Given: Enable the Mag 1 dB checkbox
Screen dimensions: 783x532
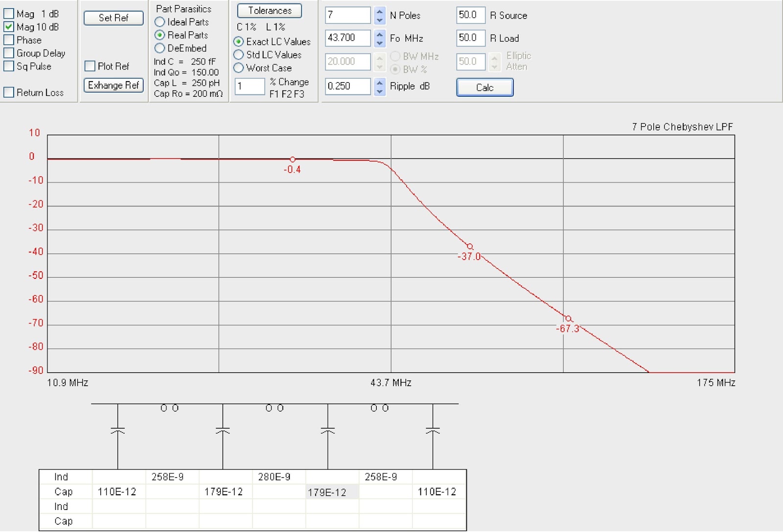Looking at the screenshot, I should pyautogui.click(x=9, y=14).
